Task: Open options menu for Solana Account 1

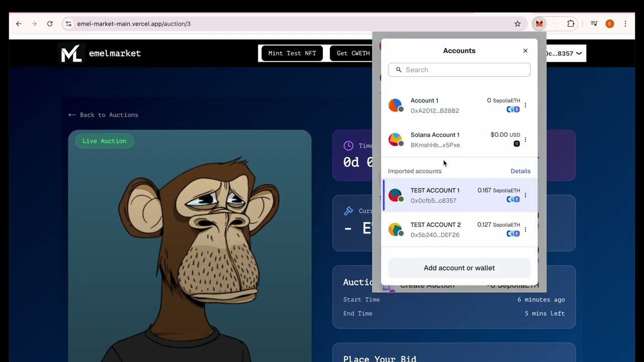Action: [x=525, y=140]
